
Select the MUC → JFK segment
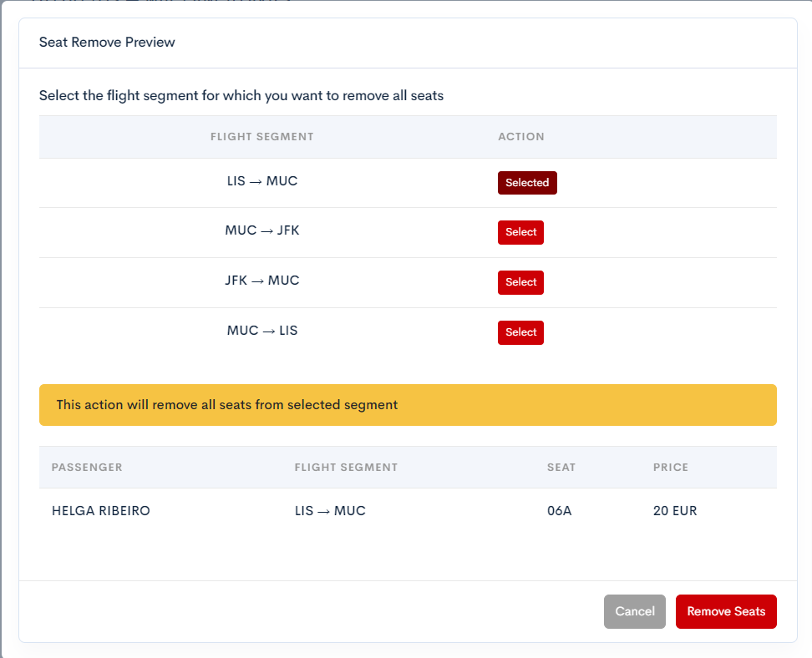click(x=520, y=232)
